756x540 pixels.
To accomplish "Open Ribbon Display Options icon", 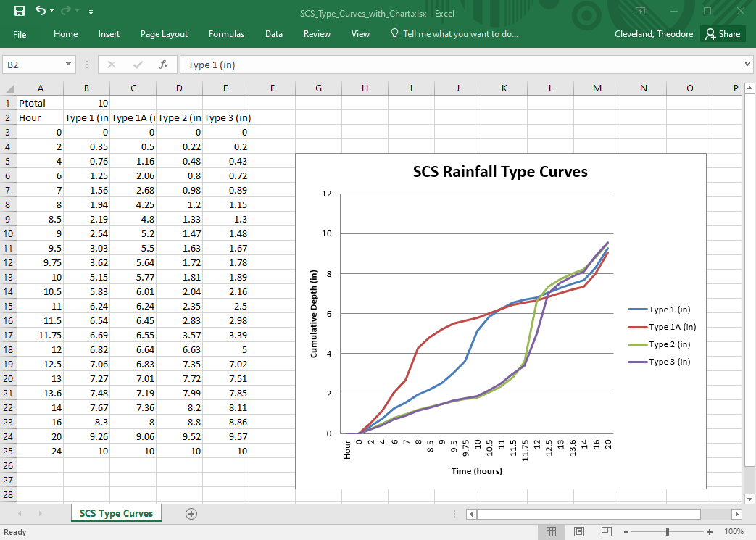I will pyautogui.click(x=640, y=11).
